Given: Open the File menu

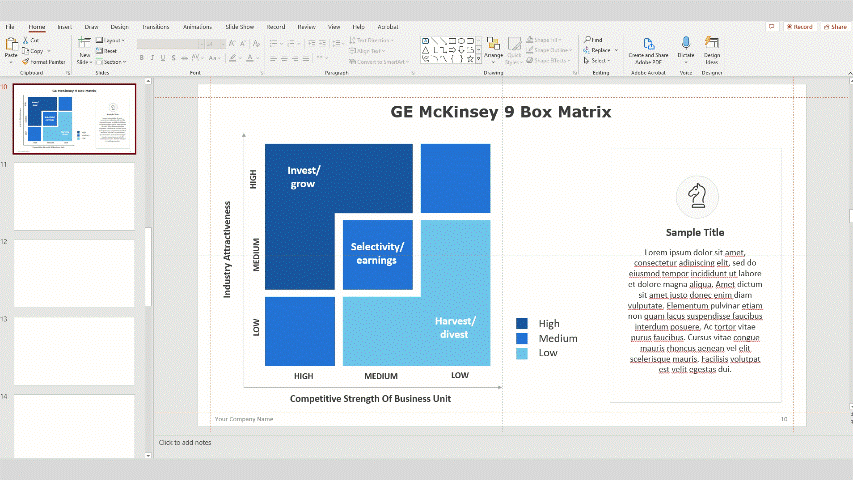Looking at the screenshot, I should pyautogui.click(x=10, y=27).
